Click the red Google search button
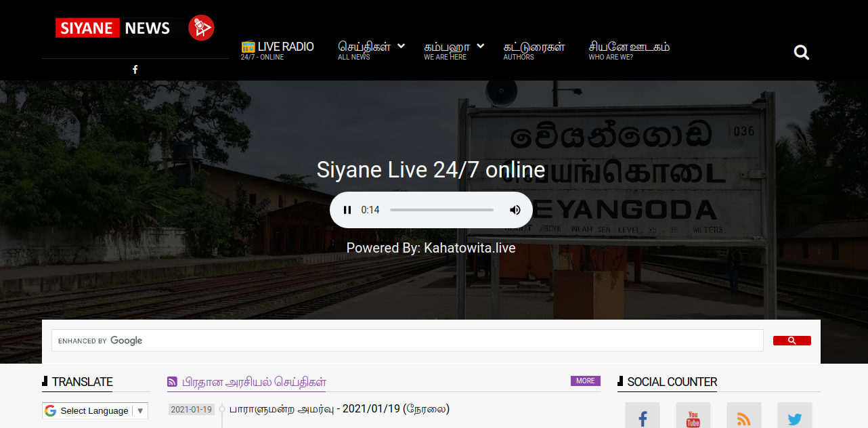Viewport: 868px width, 428px height. (x=792, y=341)
